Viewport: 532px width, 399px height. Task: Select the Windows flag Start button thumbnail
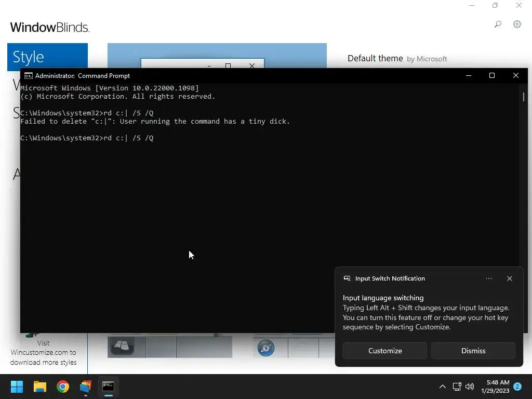point(122,345)
